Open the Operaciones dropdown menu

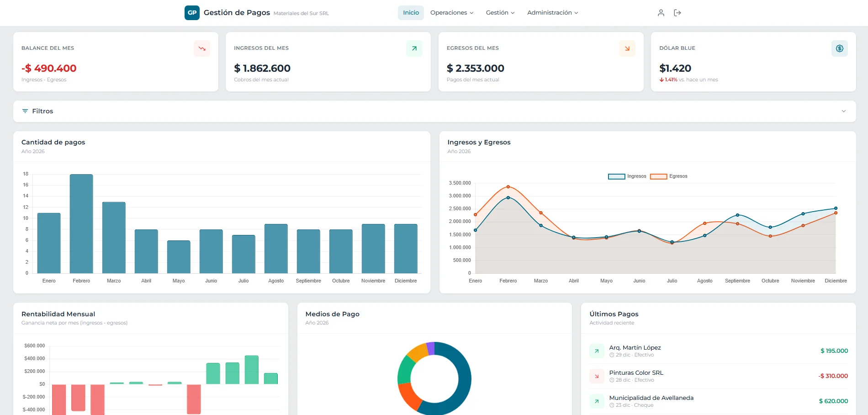(x=451, y=13)
